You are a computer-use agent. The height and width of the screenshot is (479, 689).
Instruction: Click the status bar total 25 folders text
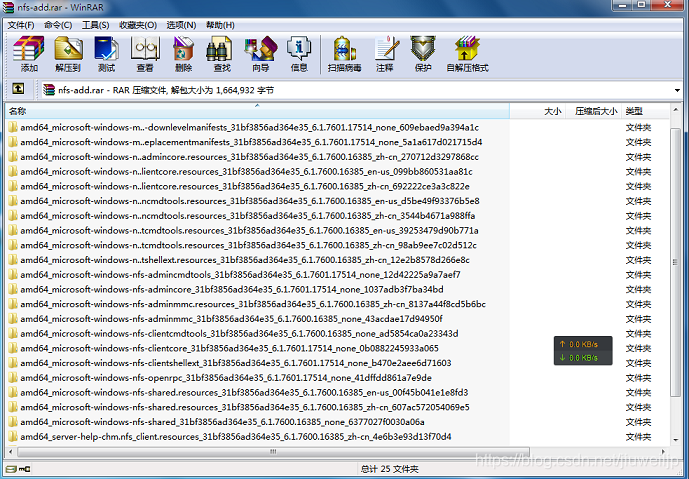390,469
